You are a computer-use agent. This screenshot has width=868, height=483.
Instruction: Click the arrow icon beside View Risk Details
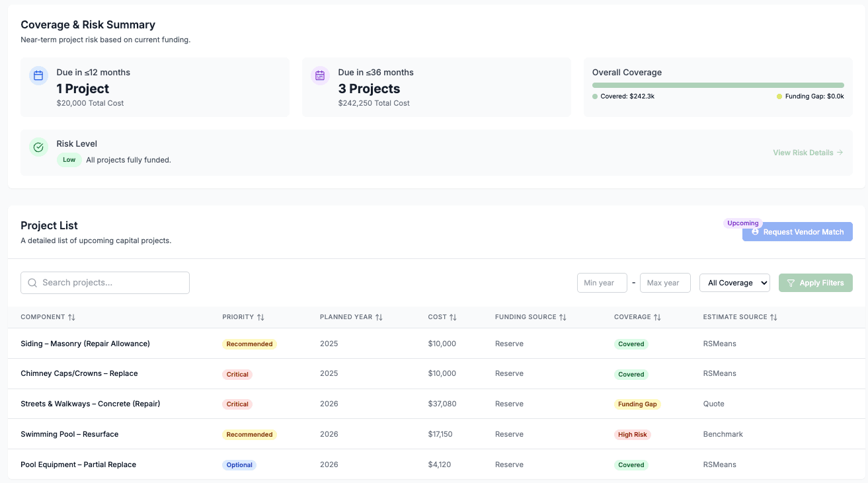click(840, 153)
